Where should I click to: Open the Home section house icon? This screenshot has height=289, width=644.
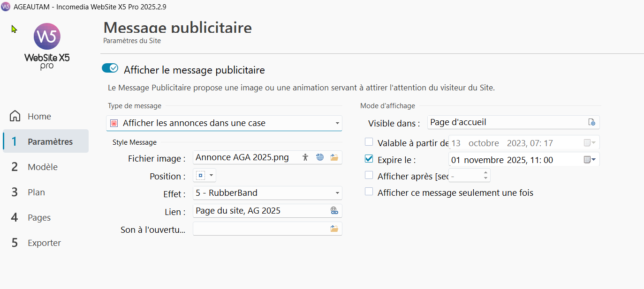click(15, 116)
